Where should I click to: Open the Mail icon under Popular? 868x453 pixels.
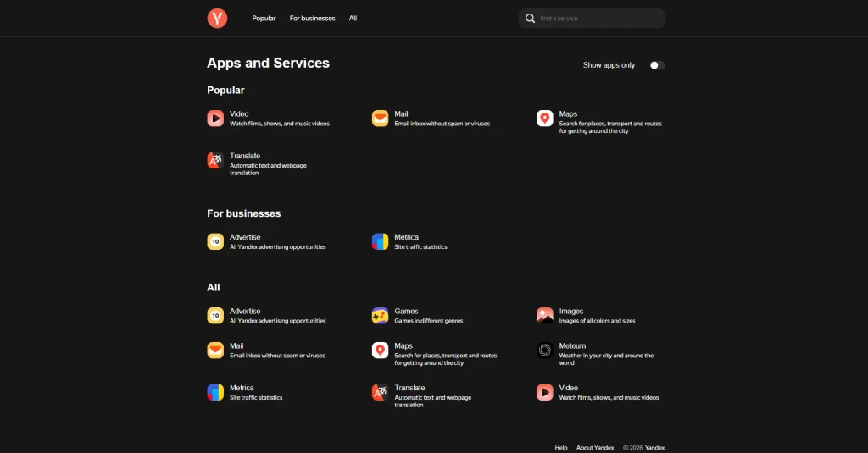[380, 119]
